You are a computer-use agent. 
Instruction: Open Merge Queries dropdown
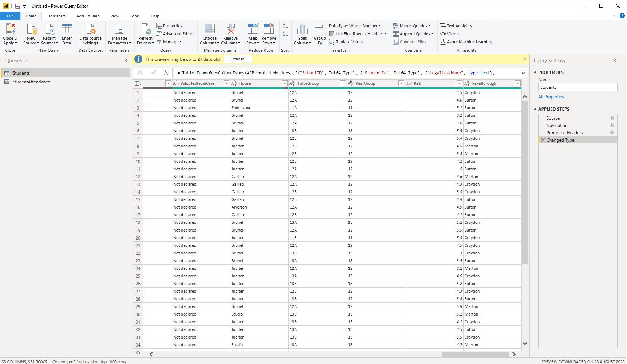point(412,26)
